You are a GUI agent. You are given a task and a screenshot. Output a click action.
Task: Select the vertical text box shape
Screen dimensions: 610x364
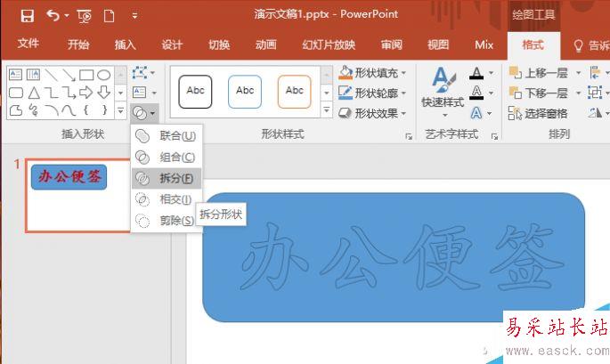pos(33,75)
